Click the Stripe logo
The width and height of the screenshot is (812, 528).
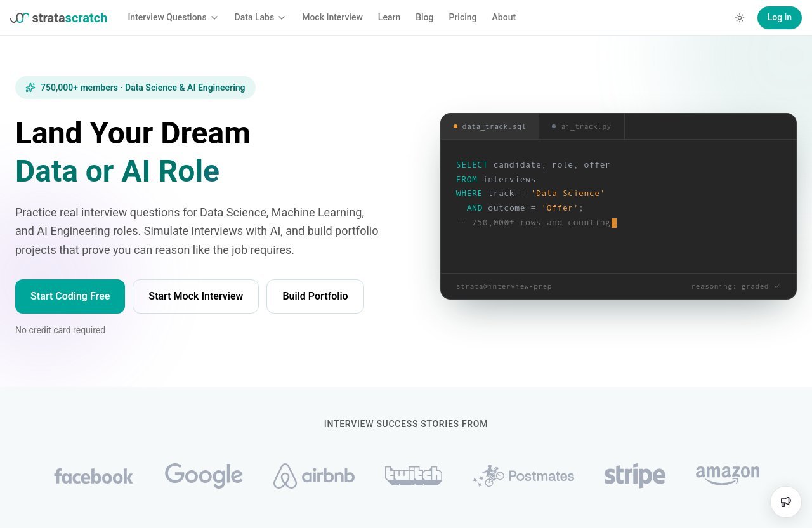pos(634,475)
